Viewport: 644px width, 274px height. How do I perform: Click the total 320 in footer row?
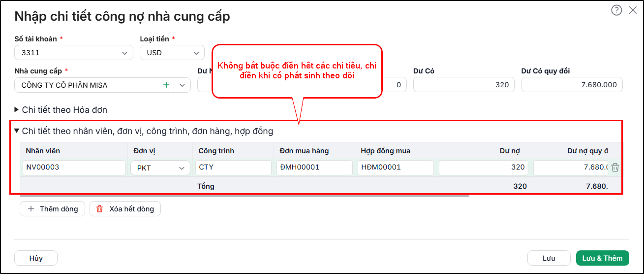[520, 186]
